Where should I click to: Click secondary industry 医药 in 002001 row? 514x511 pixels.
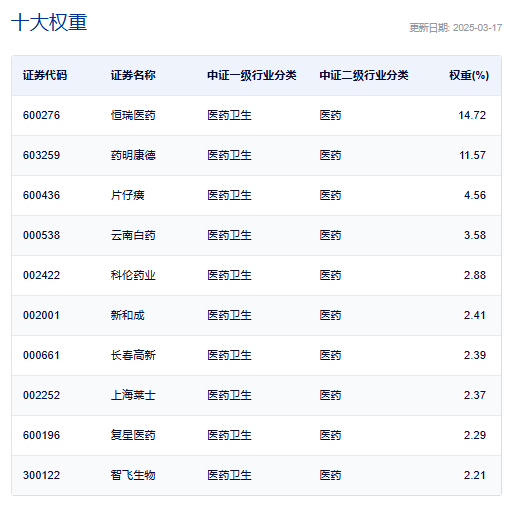pyautogui.click(x=330, y=315)
